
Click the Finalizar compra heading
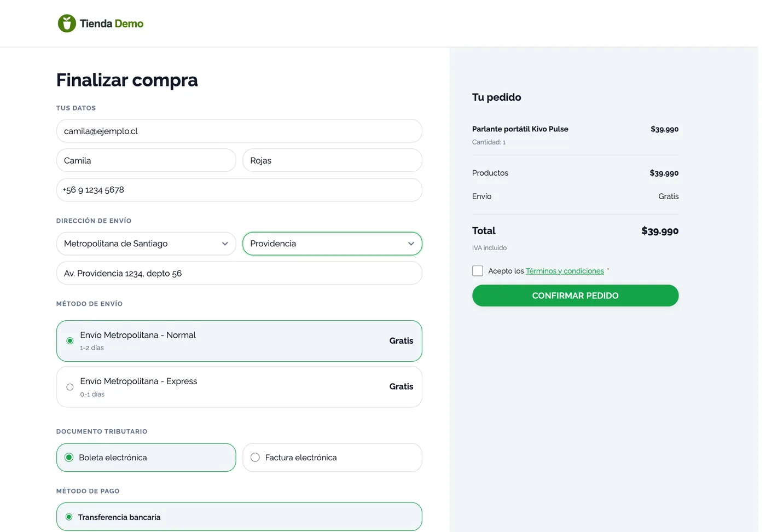(x=127, y=80)
